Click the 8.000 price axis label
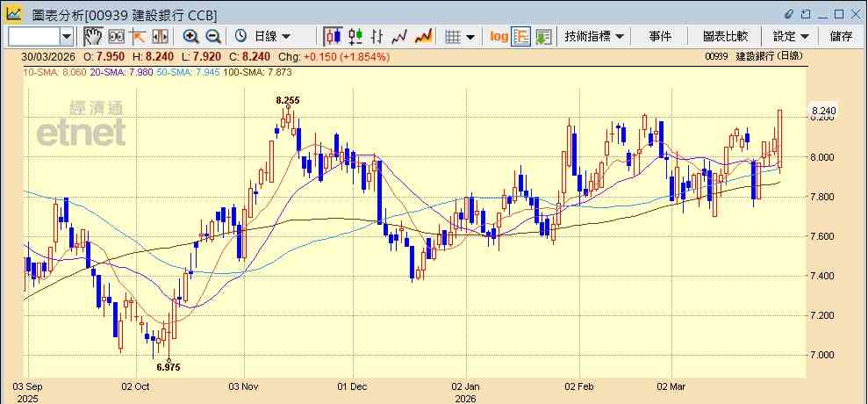The height and width of the screenshot is (404, 868). [823, 157]
